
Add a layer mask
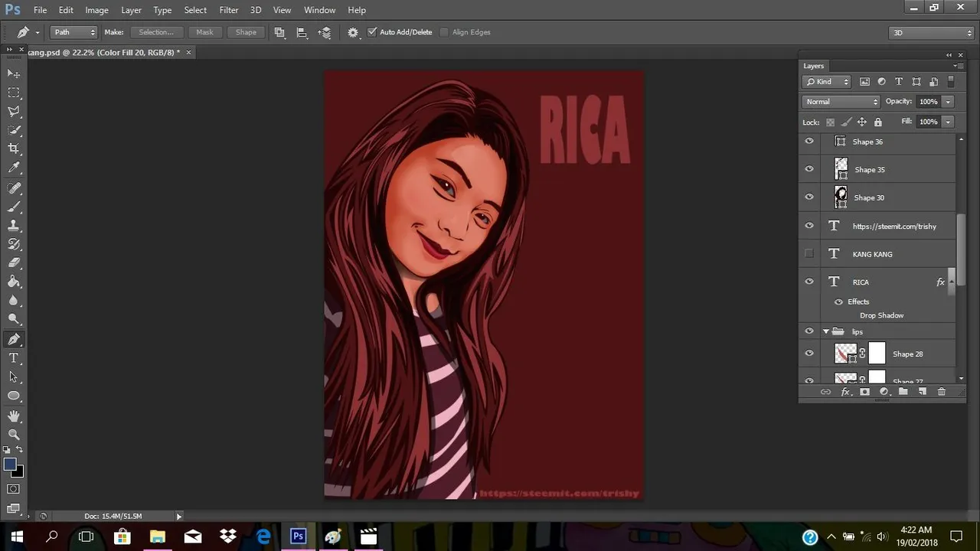click(x=864, y=392)
